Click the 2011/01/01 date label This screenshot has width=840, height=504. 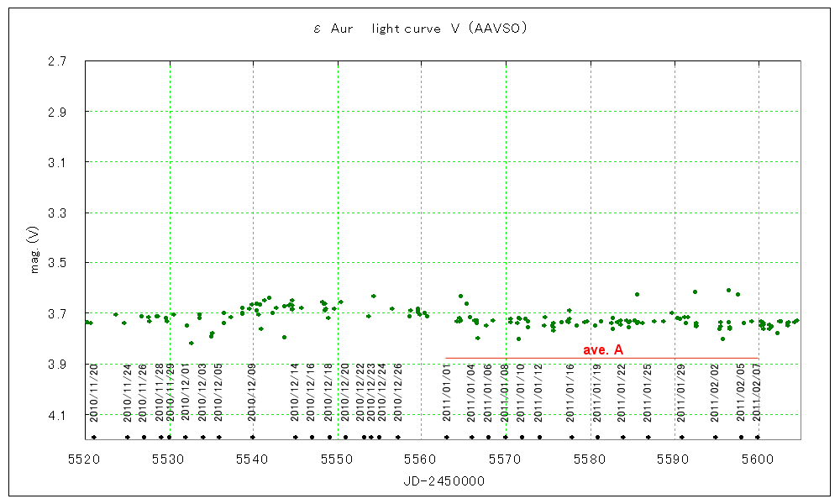447,392
